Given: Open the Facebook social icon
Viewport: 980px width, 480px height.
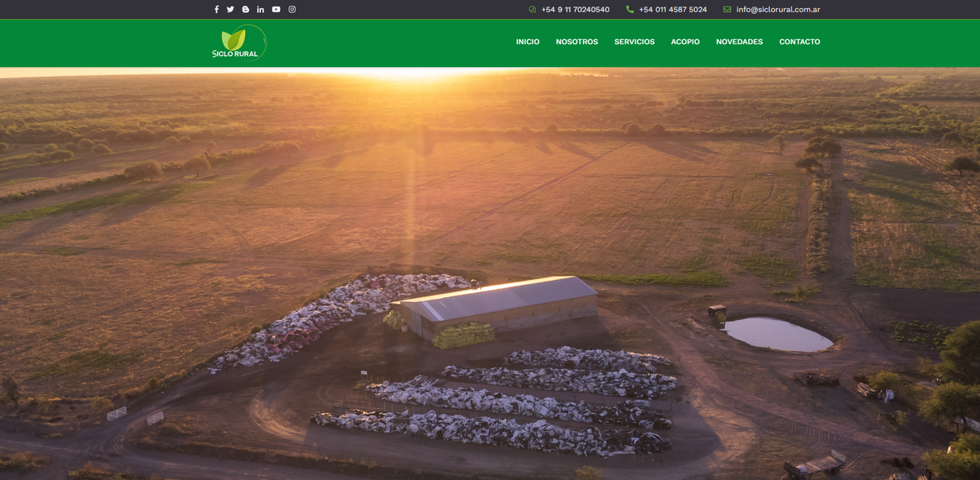Looking at the screenshot, I should 216,9.
